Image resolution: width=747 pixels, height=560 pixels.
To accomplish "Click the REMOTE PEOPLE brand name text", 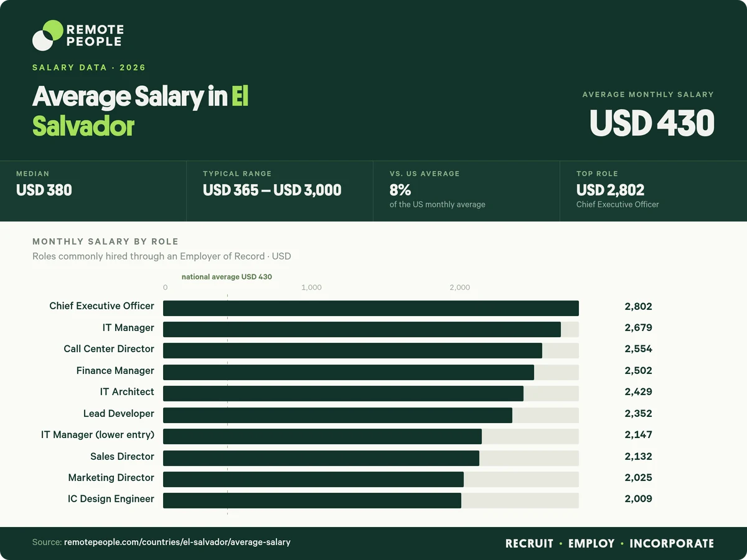I will [x=95, y=35].
